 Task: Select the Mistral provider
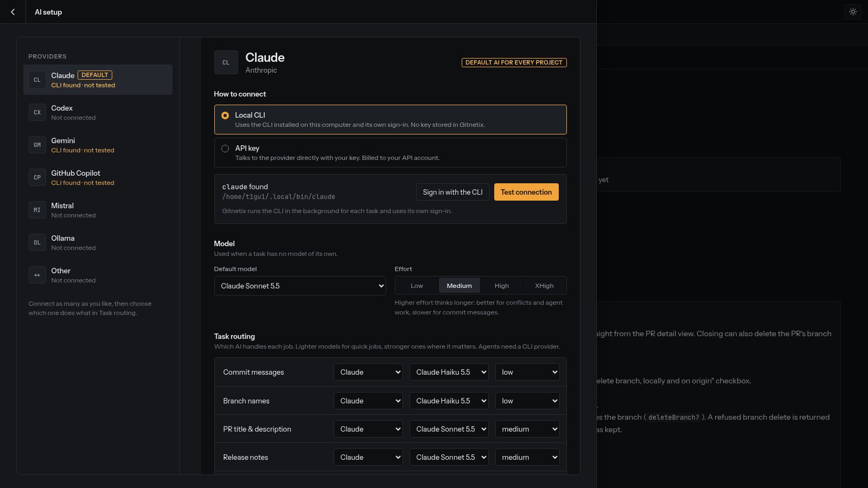[x=98, y=210]
